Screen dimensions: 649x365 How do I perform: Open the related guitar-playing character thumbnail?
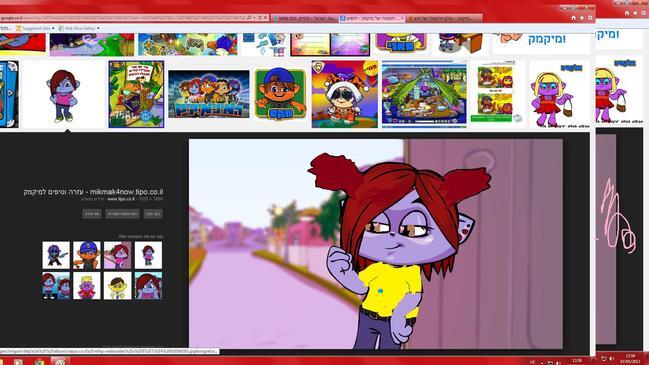tap(56, 255)
